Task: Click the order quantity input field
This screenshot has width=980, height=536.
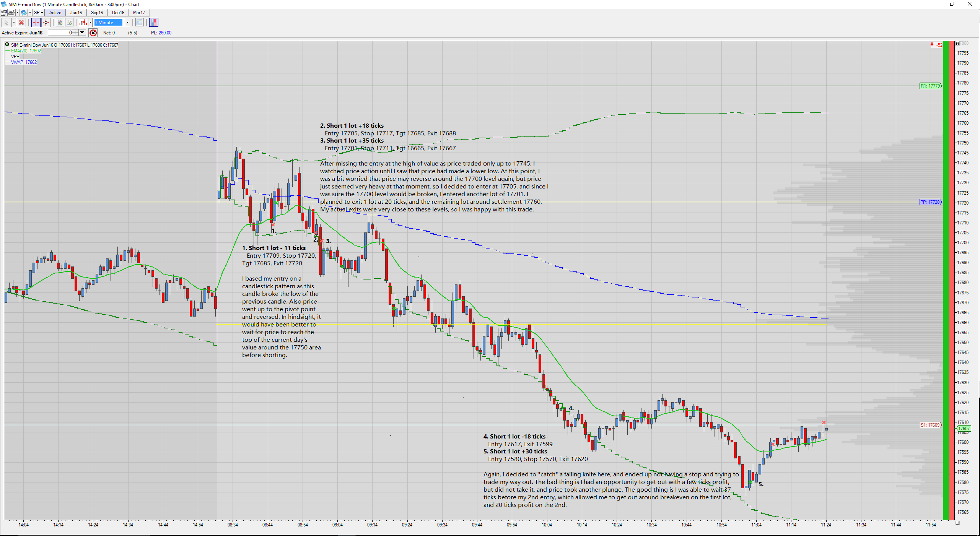Action: [60, 33]
